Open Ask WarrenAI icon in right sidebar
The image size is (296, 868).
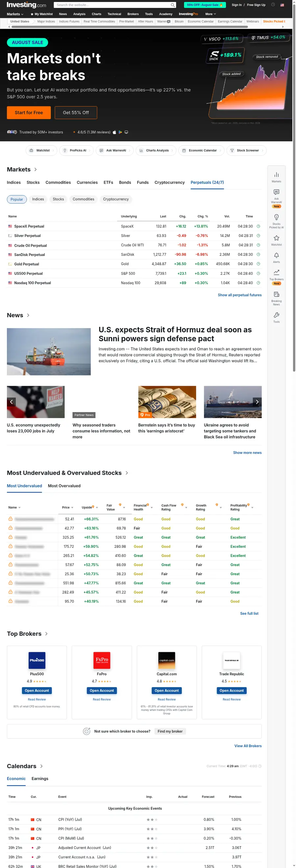tap(277, 192)
